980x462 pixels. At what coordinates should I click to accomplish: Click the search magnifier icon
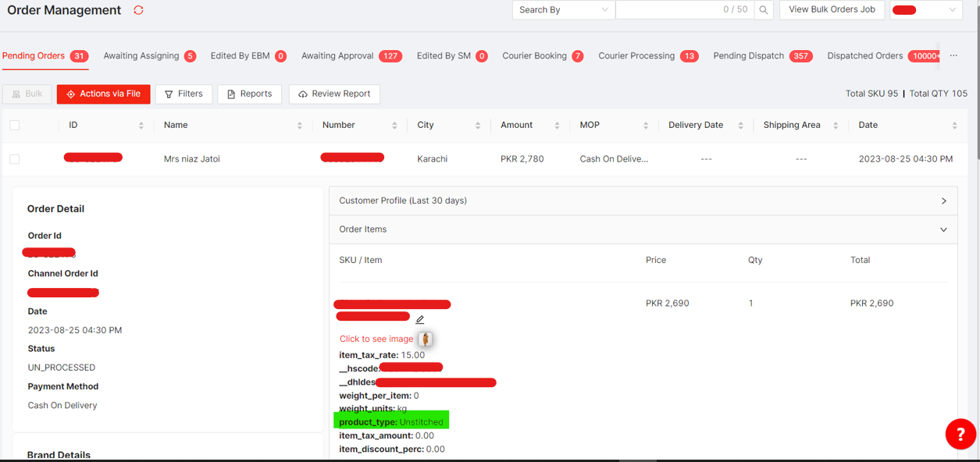pos(764,10)
